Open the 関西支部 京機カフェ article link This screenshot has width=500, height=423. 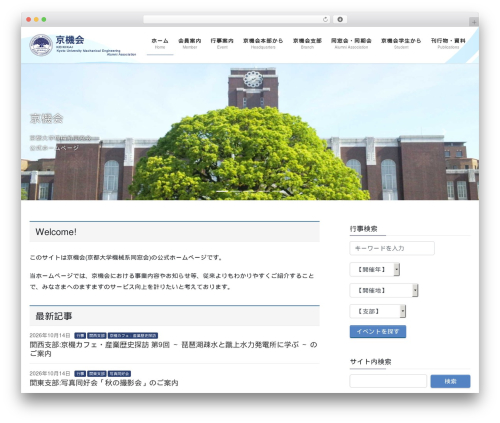[174, 349]
